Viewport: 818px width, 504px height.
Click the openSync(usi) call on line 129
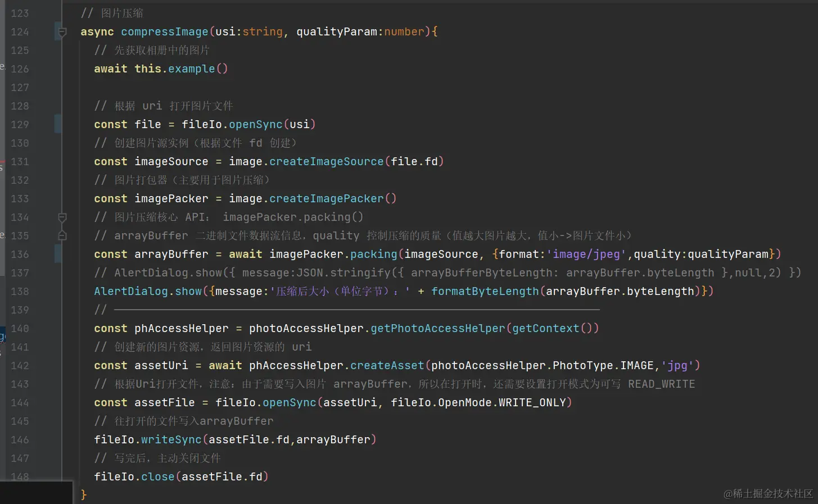point(272,124)
